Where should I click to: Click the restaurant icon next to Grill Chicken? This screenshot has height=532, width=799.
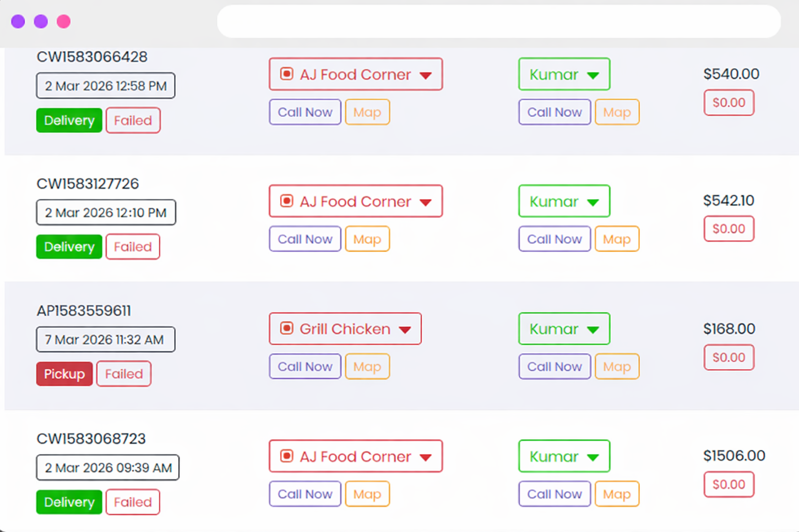[286, 328]
